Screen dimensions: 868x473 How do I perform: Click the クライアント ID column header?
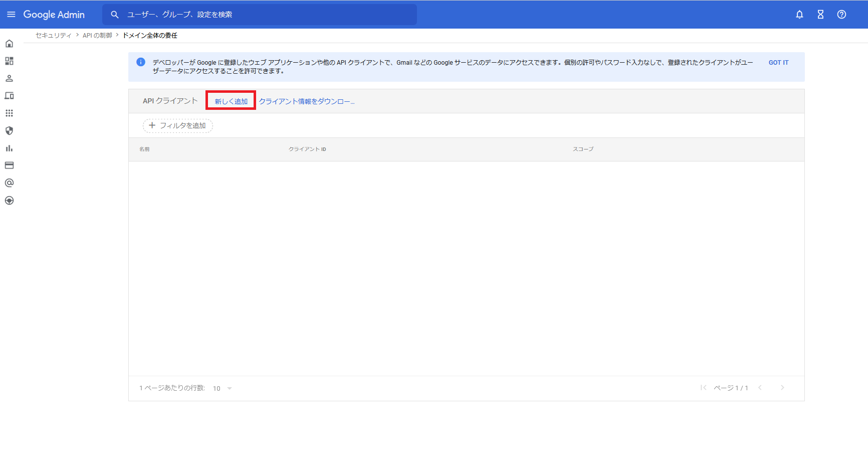click(x=307, y=149)
